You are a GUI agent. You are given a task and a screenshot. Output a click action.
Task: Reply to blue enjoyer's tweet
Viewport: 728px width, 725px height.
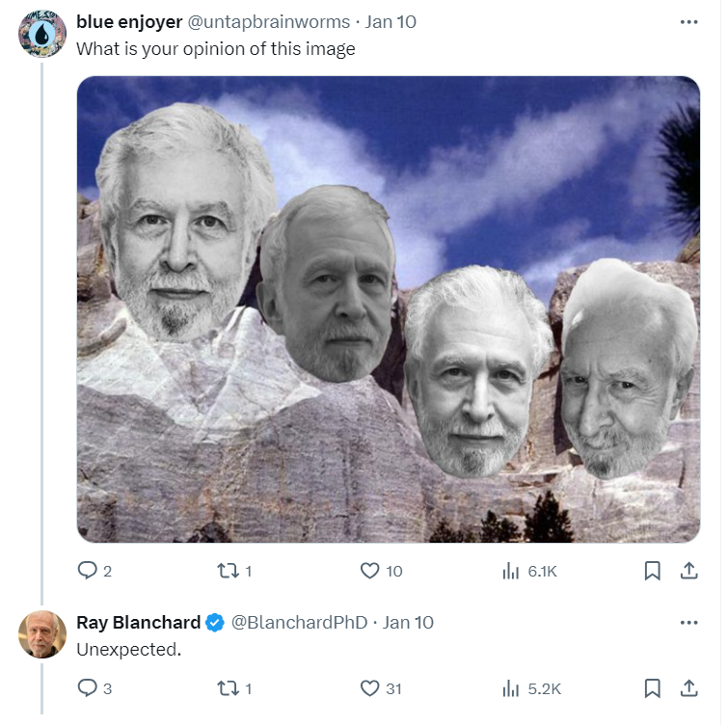pyautogui.click(x=94, y=571)
